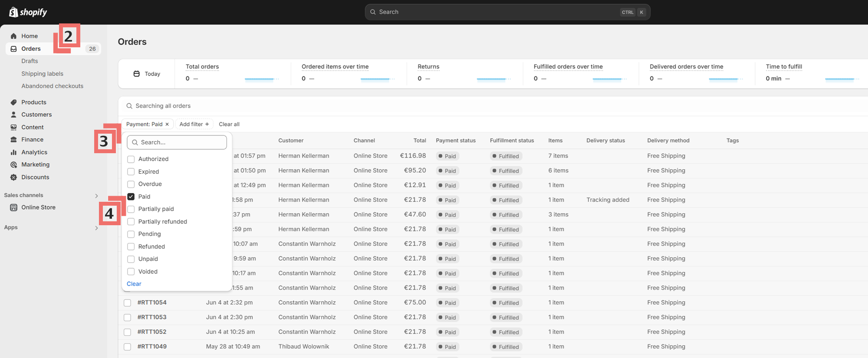Open Discounts via the badge icon
This screenshot has width=868, height=358.
[13, 177]
